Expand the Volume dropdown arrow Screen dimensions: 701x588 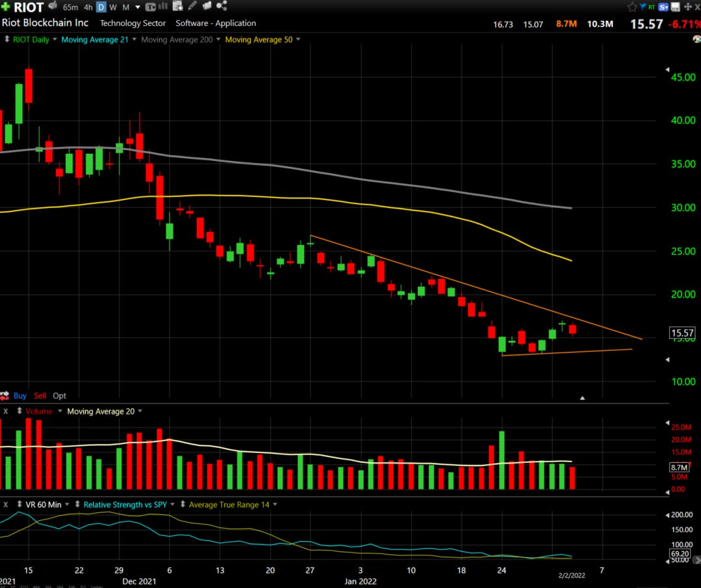tap(59, 411)
